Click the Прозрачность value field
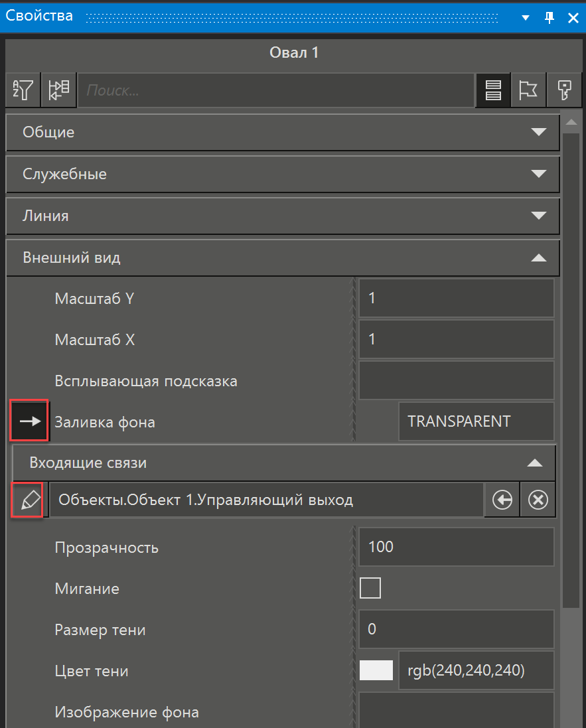Viewport: 586px width, 728px height. point(456,547)
